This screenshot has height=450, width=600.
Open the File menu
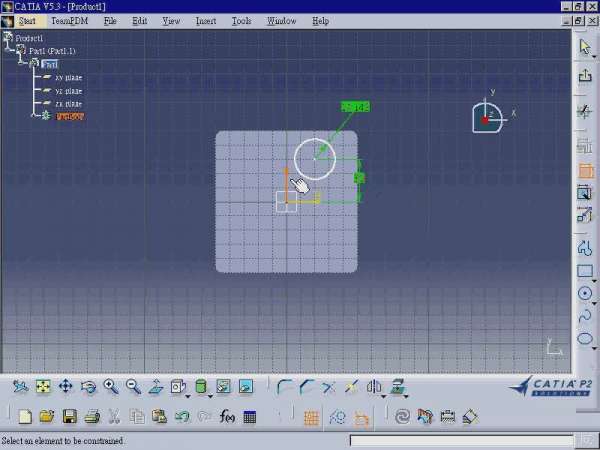[110, 21]
